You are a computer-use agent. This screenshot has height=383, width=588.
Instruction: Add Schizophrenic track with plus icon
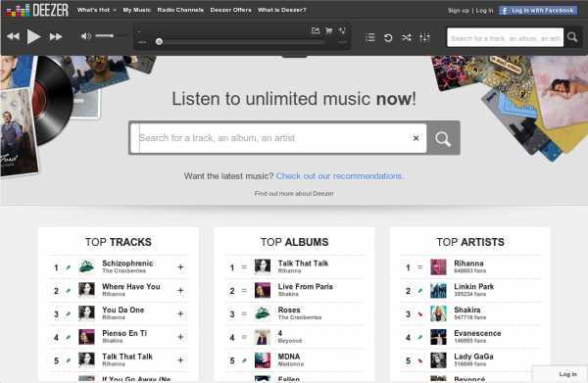pos(180,267)
